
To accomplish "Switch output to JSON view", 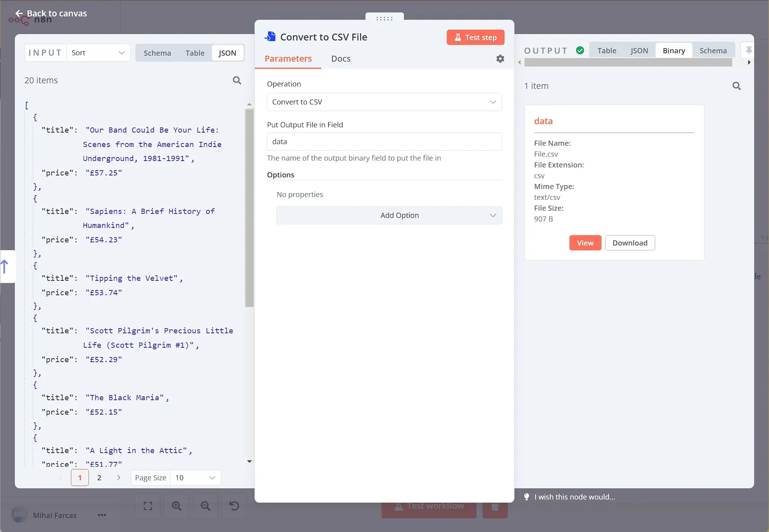I will pos(639,50).
